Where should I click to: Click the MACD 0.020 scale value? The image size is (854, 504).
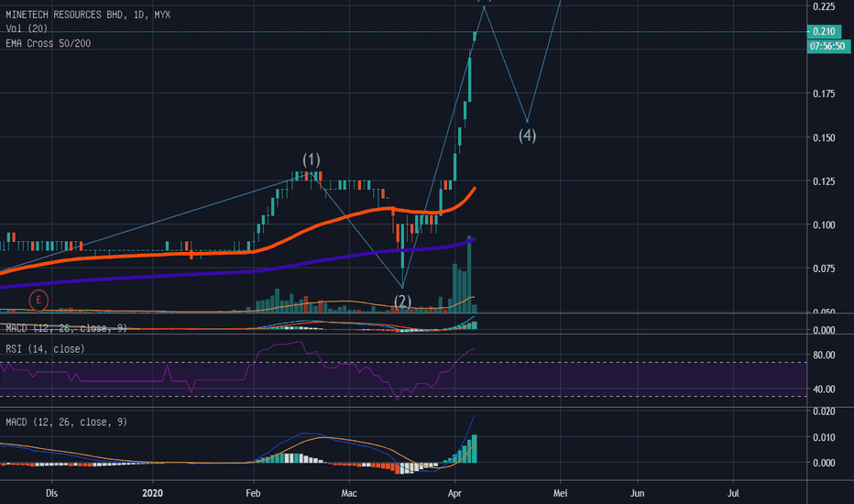824,412
